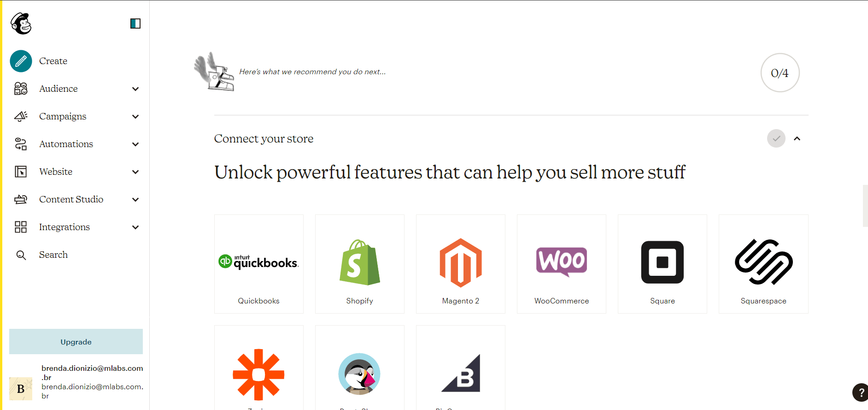Viewport: 868px width, 410px height.
Task: Select the Shopify bag logo
Action: point(360,262)
